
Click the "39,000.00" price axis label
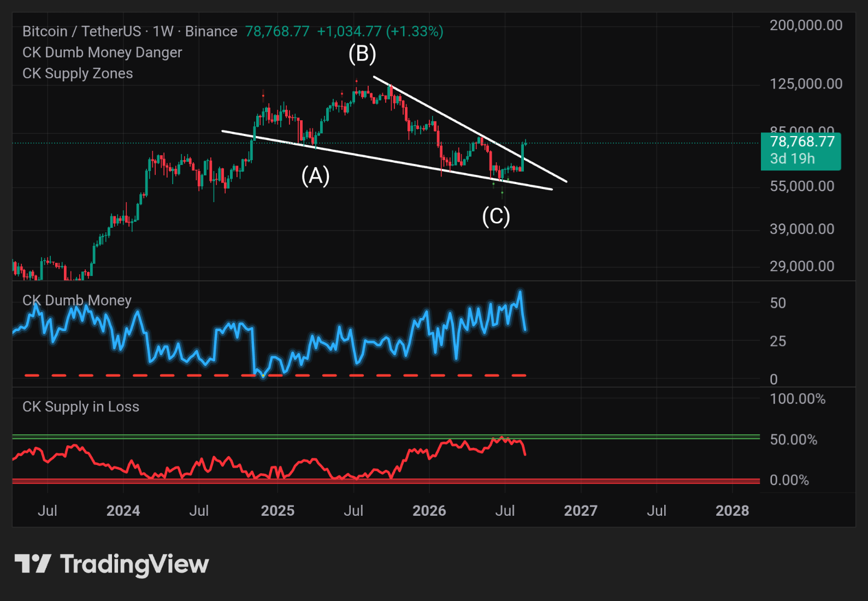coord(802,229)
